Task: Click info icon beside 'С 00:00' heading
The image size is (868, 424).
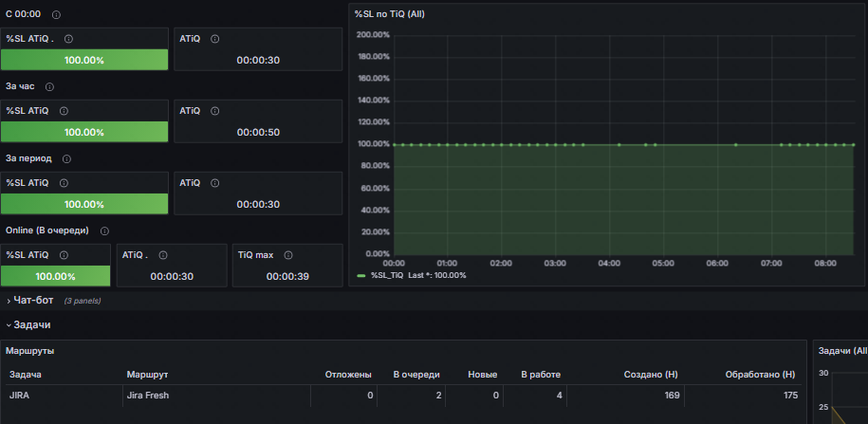Action: tap(56, 15)
